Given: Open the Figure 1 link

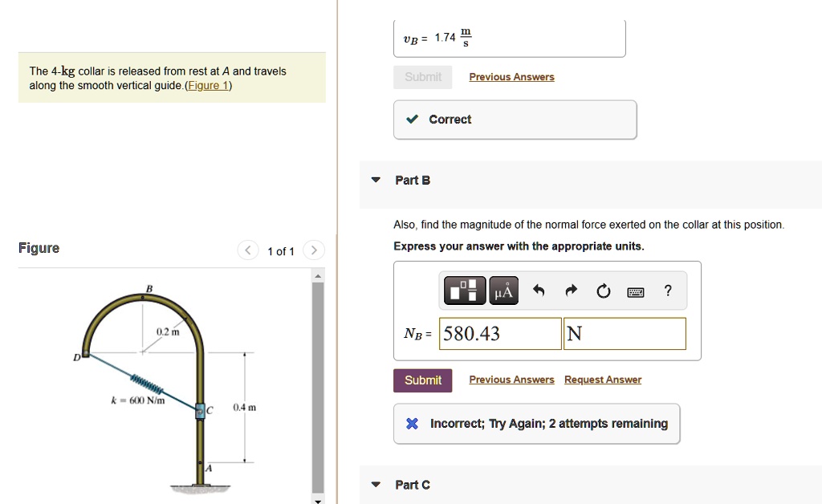Looking at the screenshot, I should (x=208, y=86).
